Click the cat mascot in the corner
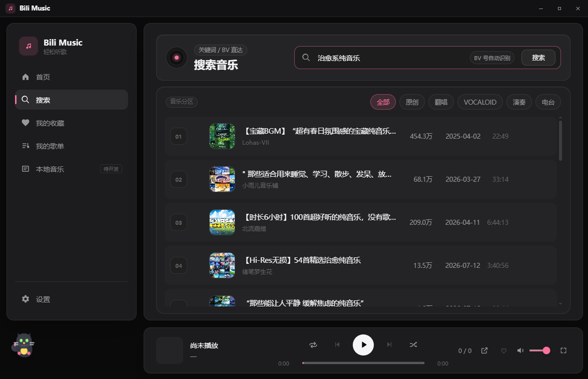Viewport: 588px width, 379px height. (x=23, y=345)
